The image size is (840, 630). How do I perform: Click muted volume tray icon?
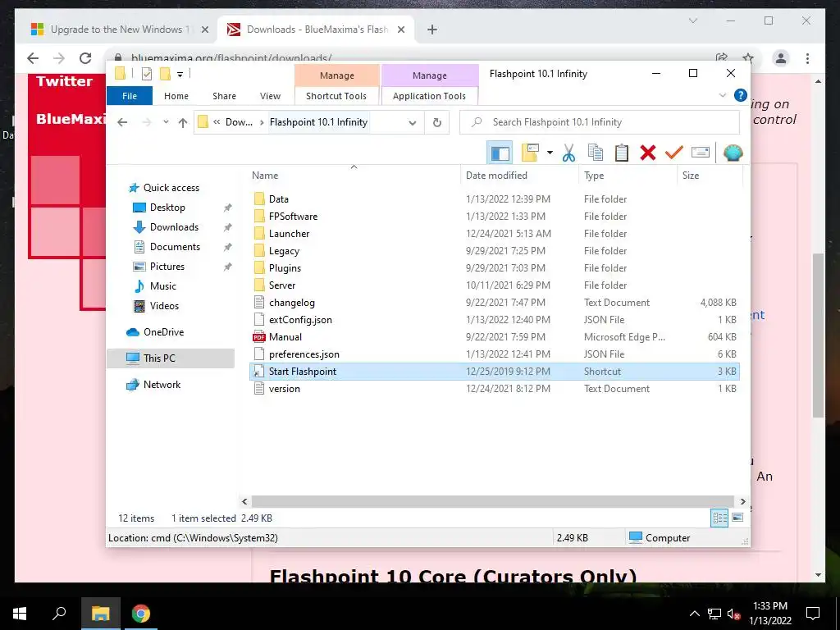coord(733,614)
